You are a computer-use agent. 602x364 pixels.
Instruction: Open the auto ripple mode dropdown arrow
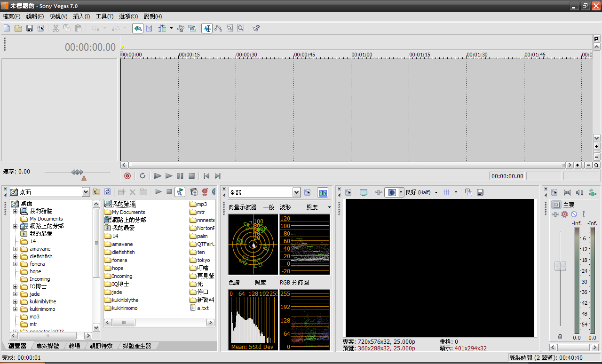click(x=171, y=28)
